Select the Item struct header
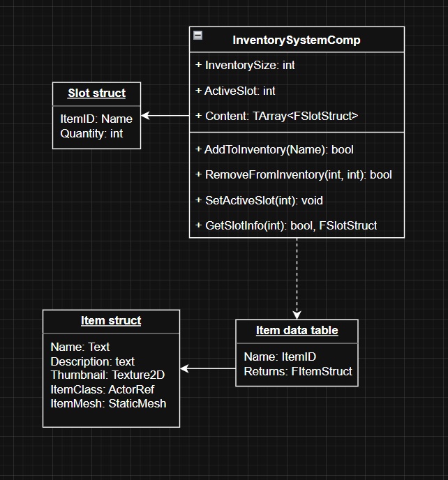The image size is (448, 480). tap(111, 321)
